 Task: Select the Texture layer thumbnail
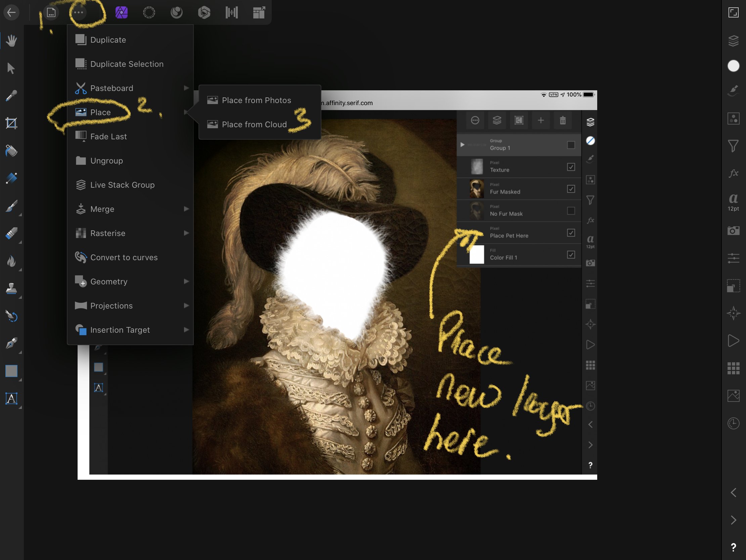tap(477, 167)
